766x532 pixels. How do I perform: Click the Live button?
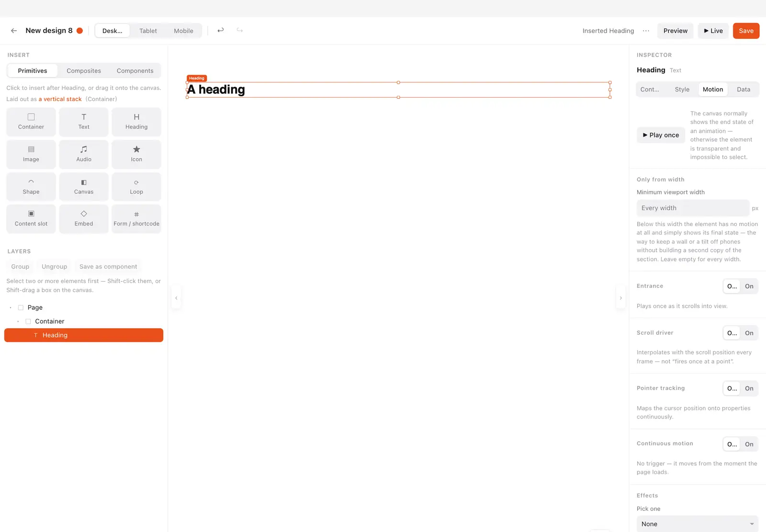713,31
